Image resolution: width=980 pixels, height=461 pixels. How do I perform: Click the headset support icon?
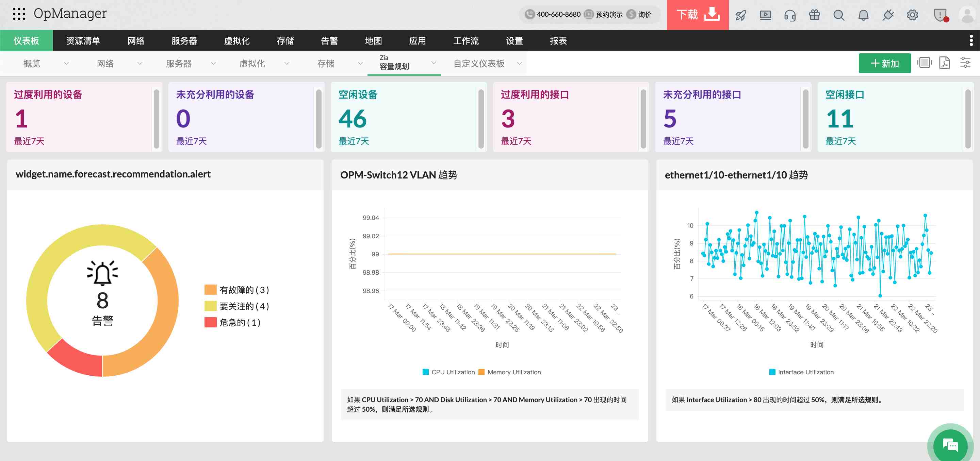[x=790, y=15]
